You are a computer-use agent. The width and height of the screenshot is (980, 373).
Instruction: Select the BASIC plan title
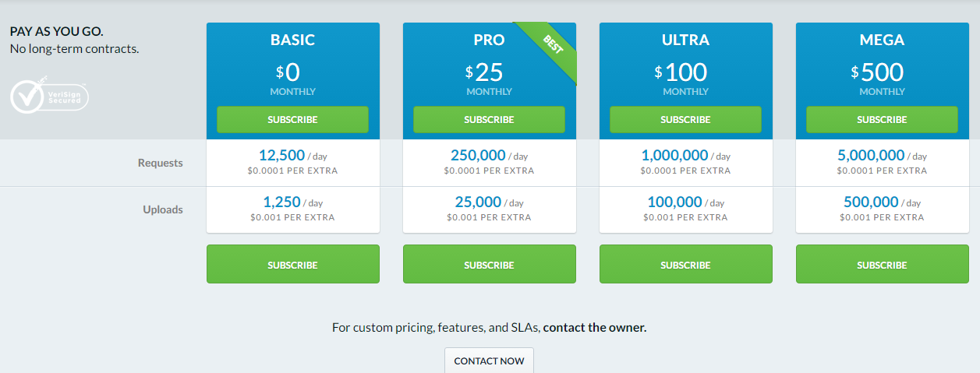click(292, 40)
